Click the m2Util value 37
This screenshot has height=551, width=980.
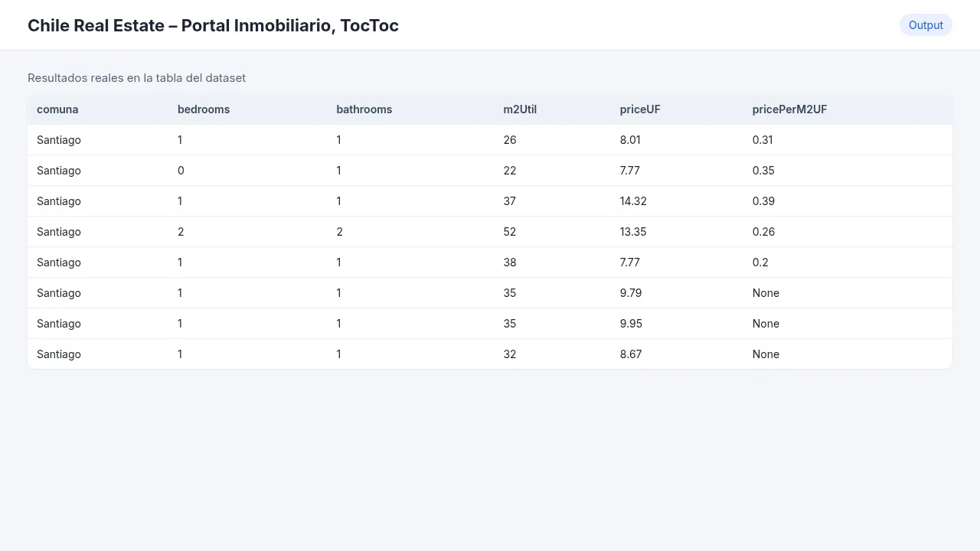tap(510, 201)
